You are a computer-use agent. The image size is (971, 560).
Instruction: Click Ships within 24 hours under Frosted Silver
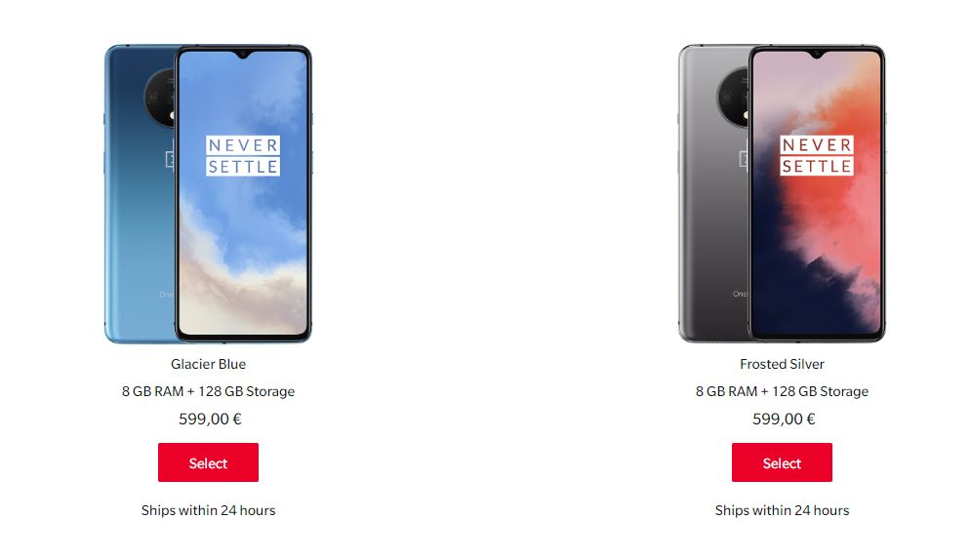click(x=782, y=510)
